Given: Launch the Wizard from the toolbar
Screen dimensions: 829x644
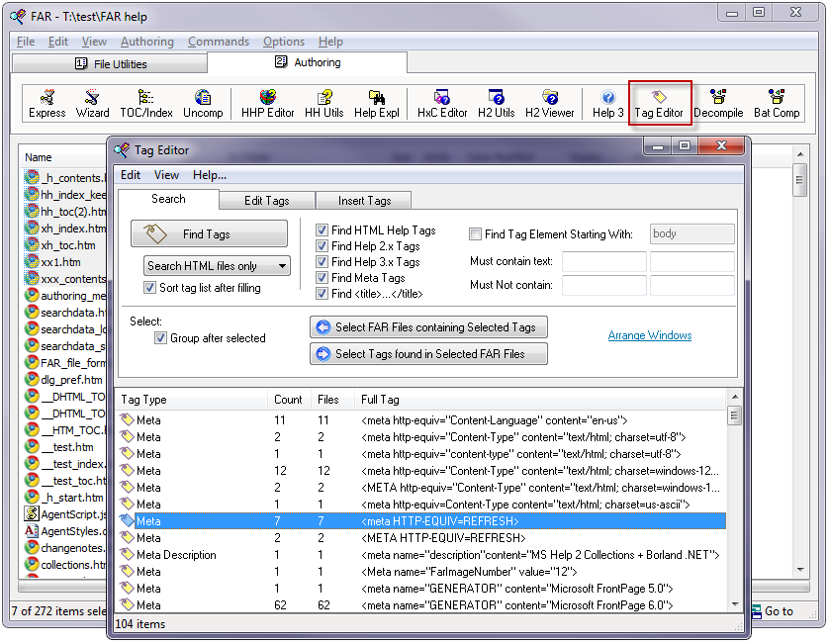Looking at the screenshot, I should 93,104.
